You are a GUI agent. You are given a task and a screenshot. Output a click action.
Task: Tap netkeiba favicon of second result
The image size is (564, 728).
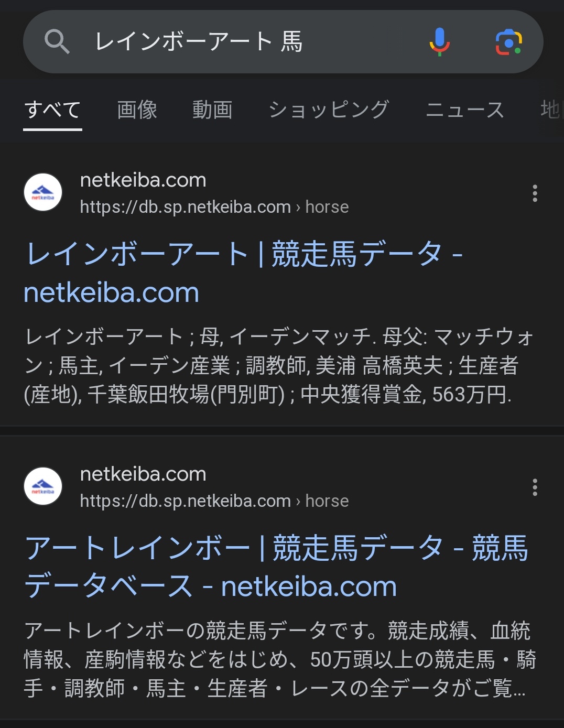[43, 486]
